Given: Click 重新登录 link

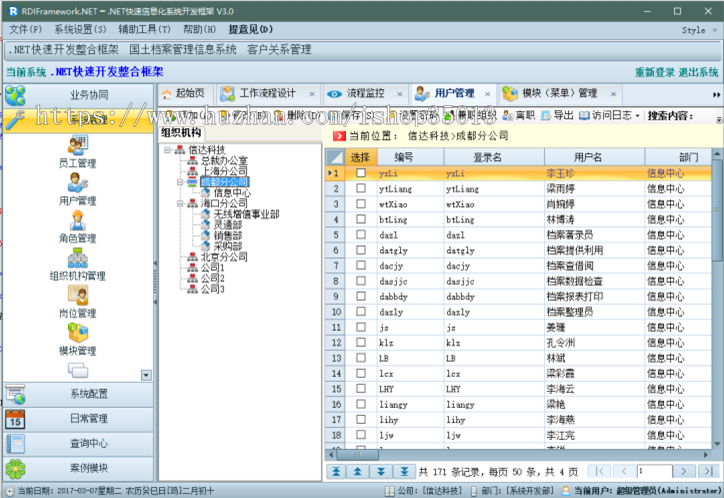Looking at the screenshot, I should [x=654, y=72].
